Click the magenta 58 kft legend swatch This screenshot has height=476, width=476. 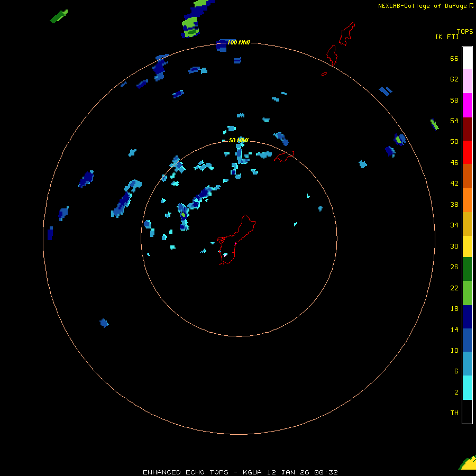click(x=467, y=105)
